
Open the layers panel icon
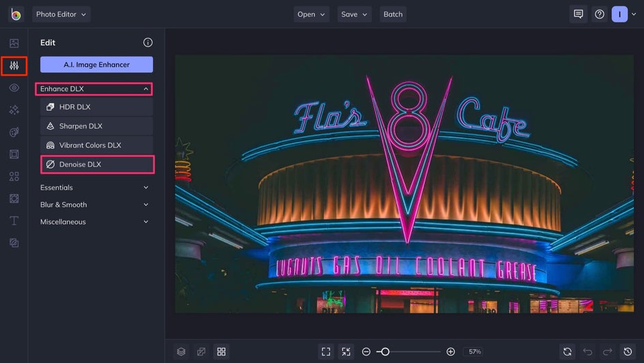point(181,351)
